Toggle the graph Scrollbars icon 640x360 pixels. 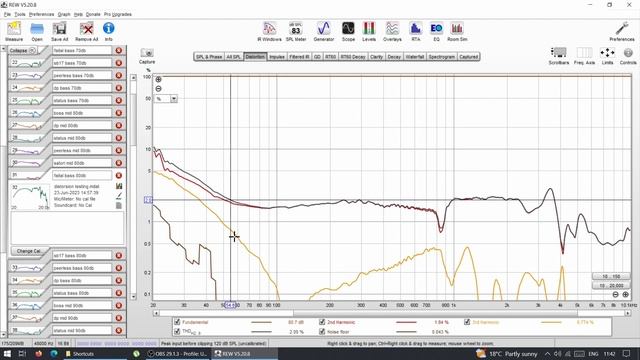click(558, 56)
